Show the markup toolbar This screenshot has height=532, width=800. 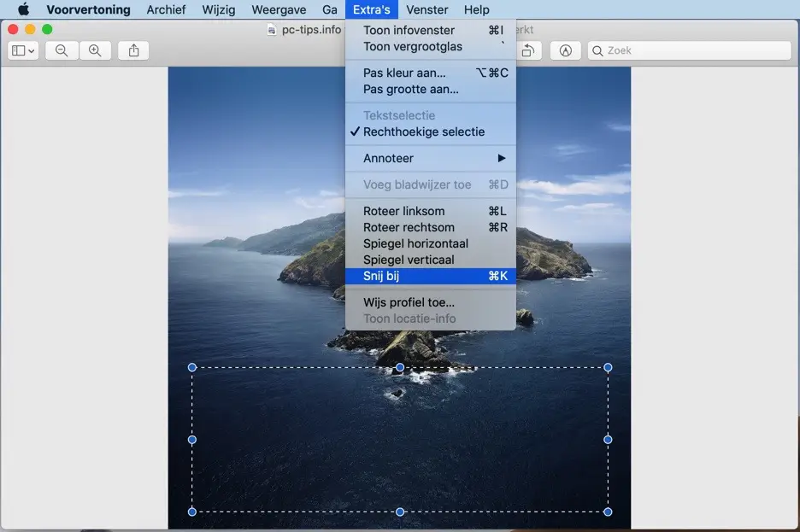(565, 50)
